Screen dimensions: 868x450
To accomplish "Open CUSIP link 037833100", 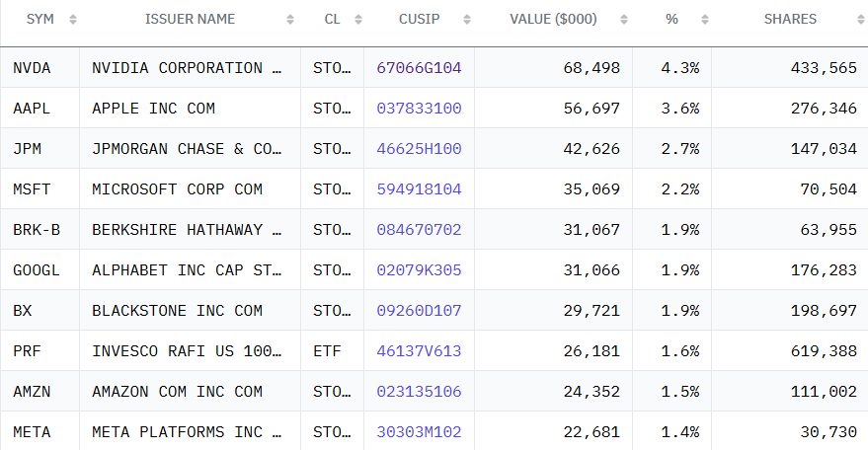I will click(419, 108).
